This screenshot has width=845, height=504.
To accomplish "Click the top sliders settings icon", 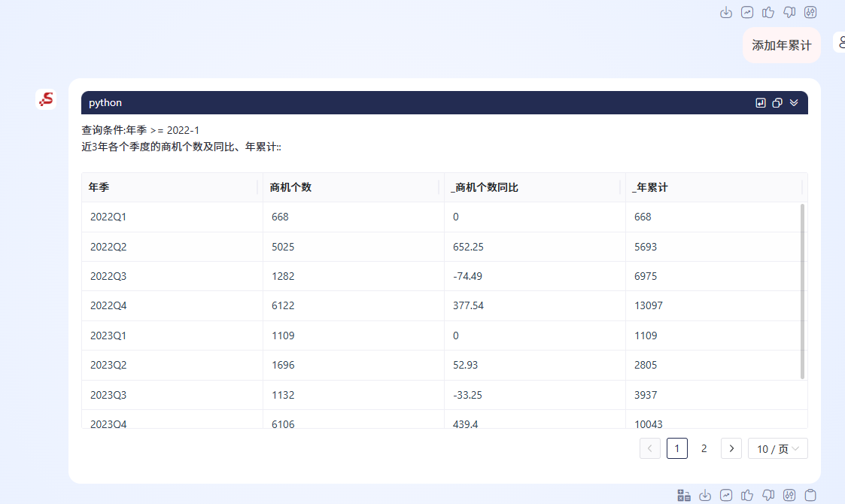I will coord(810,12).
